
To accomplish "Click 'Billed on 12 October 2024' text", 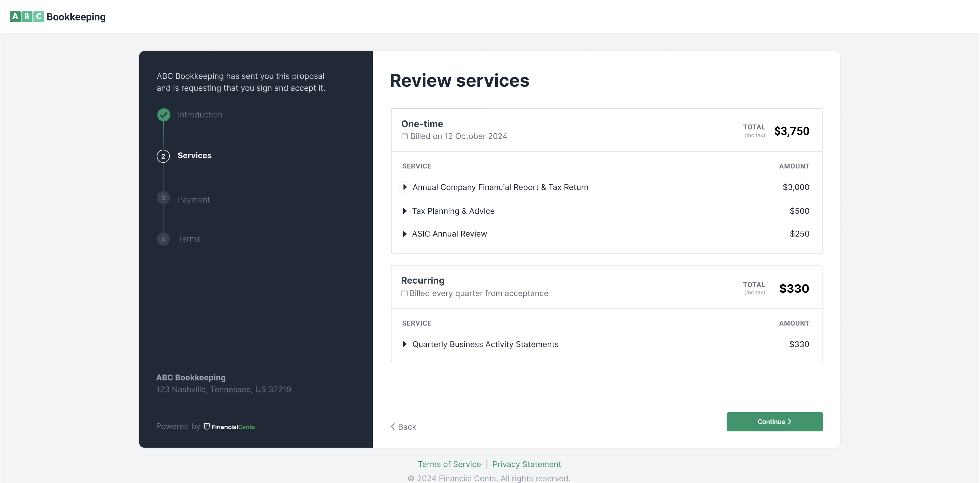I will (459, 136).
